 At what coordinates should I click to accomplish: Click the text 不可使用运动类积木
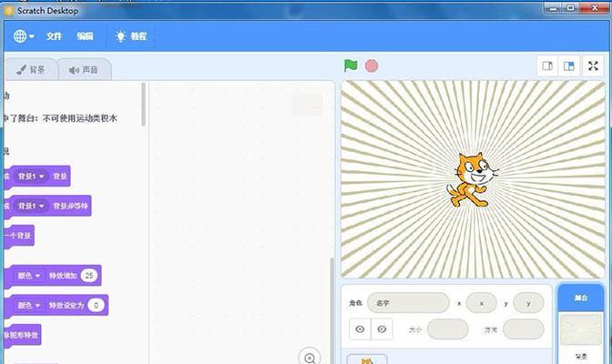click(79, 118)
